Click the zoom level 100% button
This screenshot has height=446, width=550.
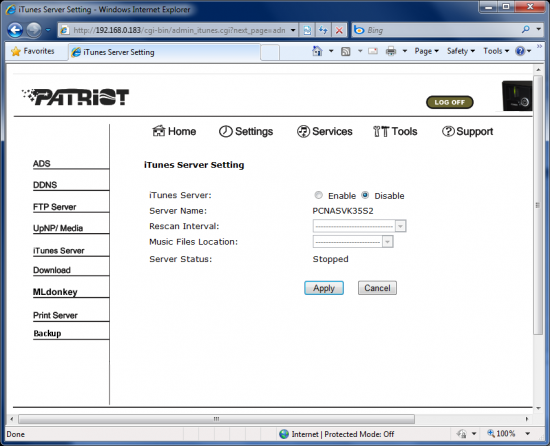(501, 434)
